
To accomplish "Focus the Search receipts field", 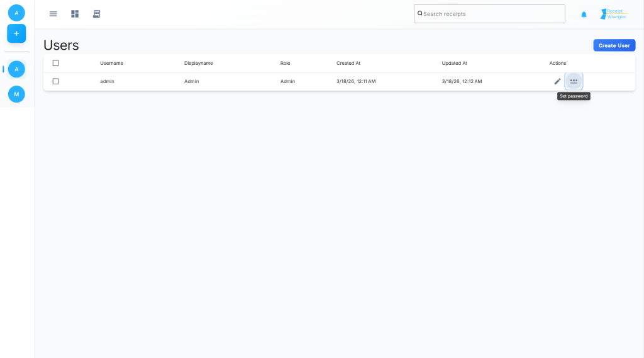I will 489,14.
